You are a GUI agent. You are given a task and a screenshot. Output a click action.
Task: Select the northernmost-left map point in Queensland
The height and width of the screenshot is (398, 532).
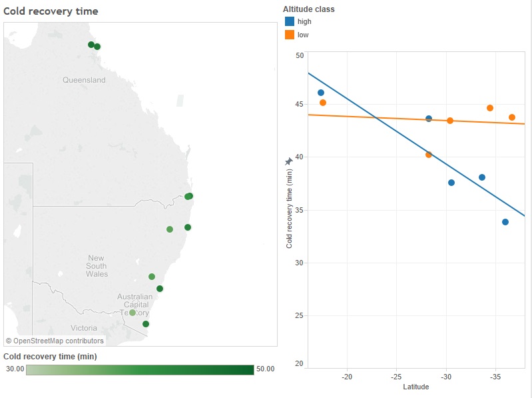point(91,45)
